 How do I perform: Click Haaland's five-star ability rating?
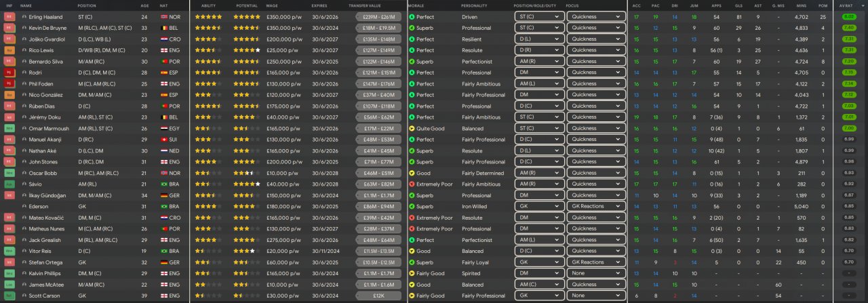click(x=208, y=16)
